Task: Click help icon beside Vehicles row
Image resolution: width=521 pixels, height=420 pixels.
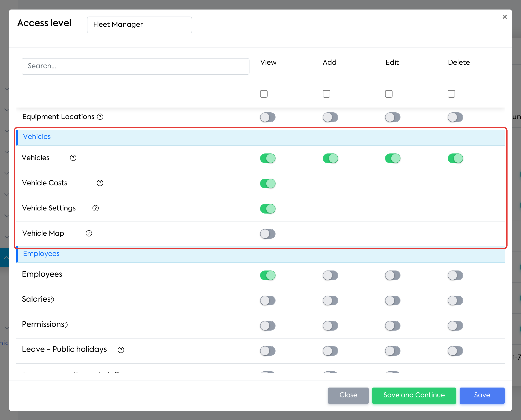Action: [x=73, y=158]
